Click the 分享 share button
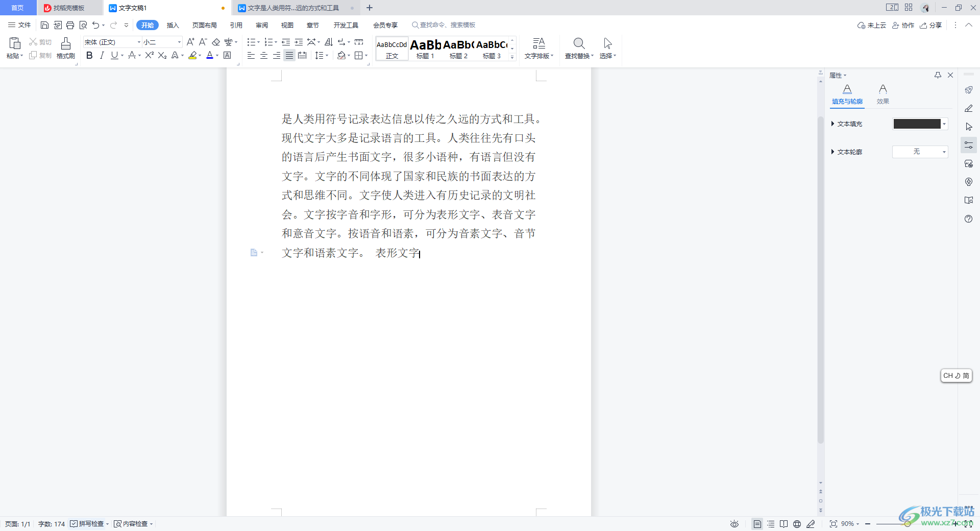 (930, 25)
